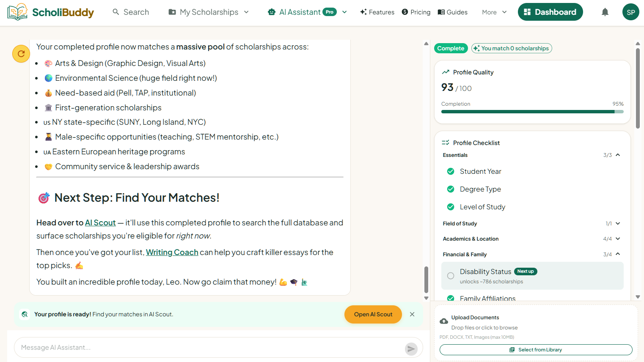Click the Profile Quality trend icon
This screenshot has width=644, height=362.
point(446,72)
